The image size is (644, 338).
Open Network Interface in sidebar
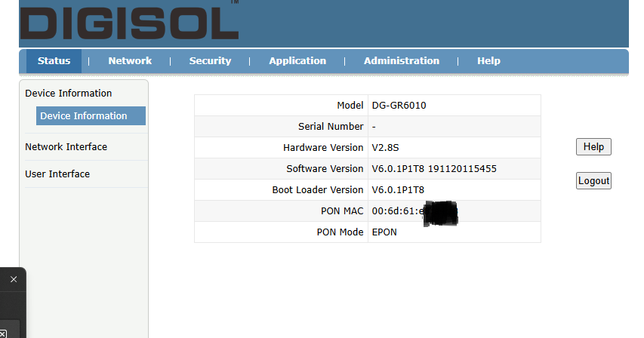click(x=66, y=147)
